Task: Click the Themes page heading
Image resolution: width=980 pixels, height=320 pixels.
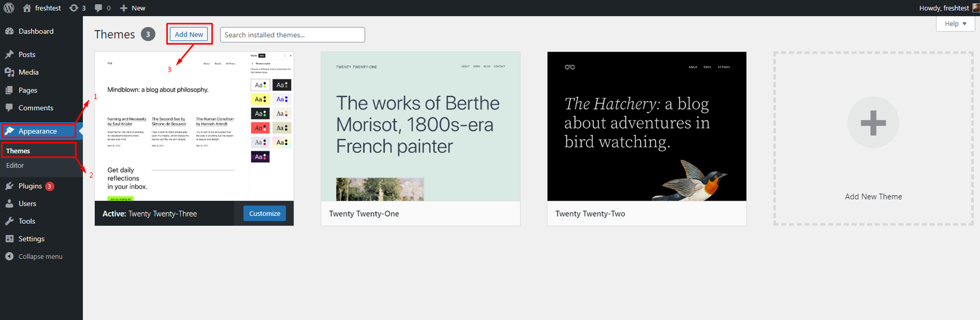Action: 115,34
